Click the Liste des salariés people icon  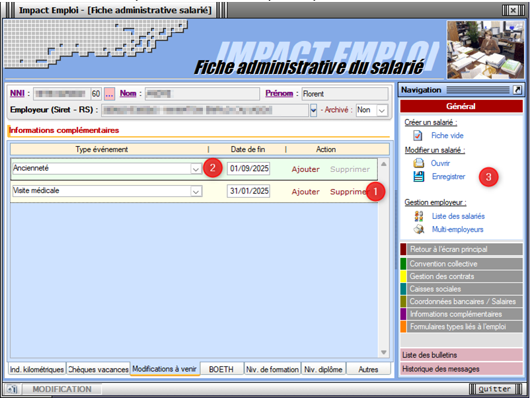click(x=418, y=216)
